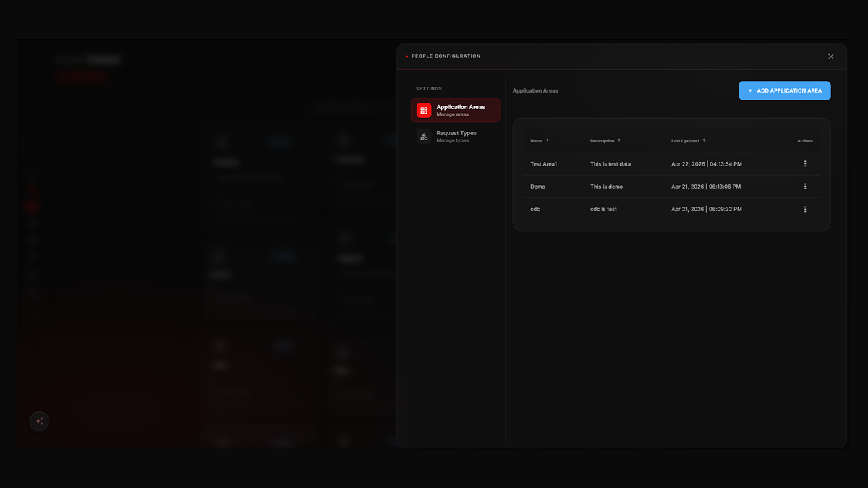Click the sparkle assistant icon at bottom left
The image size is (868, 488).
(39, 421)
